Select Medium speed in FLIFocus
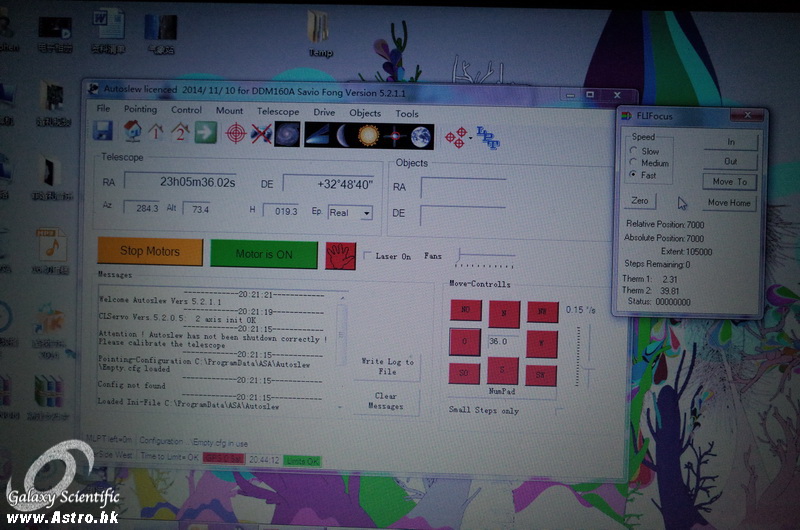 click(x=633, y=163)
